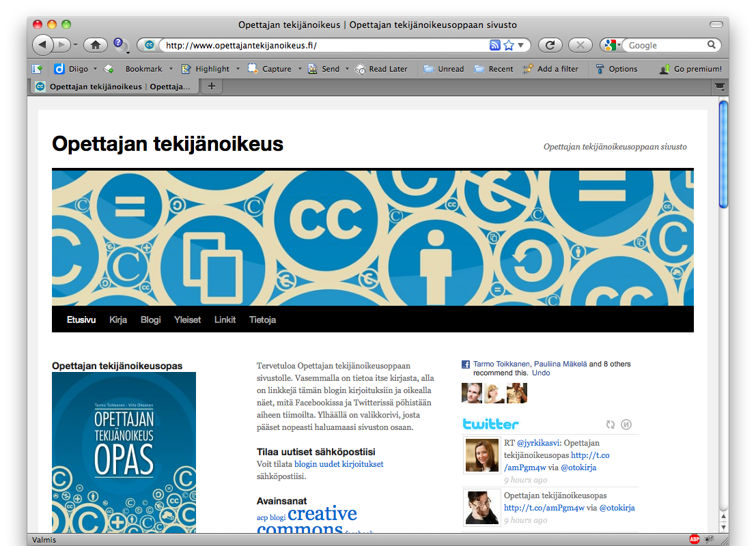Click Undo next to Facebook recommendation

coord(541,373)
